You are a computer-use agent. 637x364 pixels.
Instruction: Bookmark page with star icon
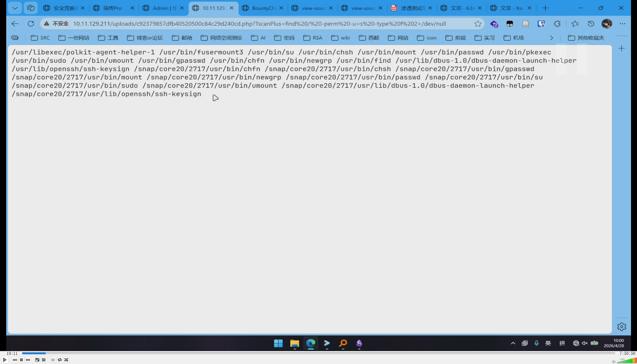(x=477, y=24)
